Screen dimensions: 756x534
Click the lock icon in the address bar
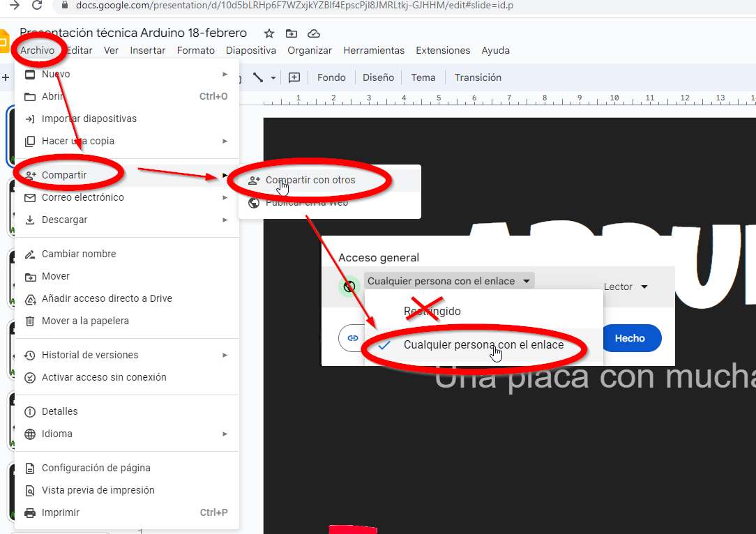[64, 6]
